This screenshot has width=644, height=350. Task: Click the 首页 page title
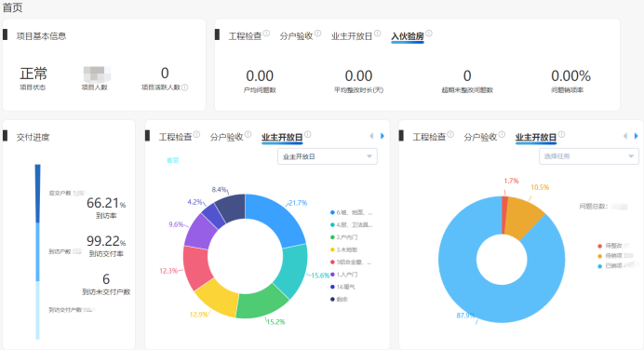pyautogui.click(x=12, y=7)
